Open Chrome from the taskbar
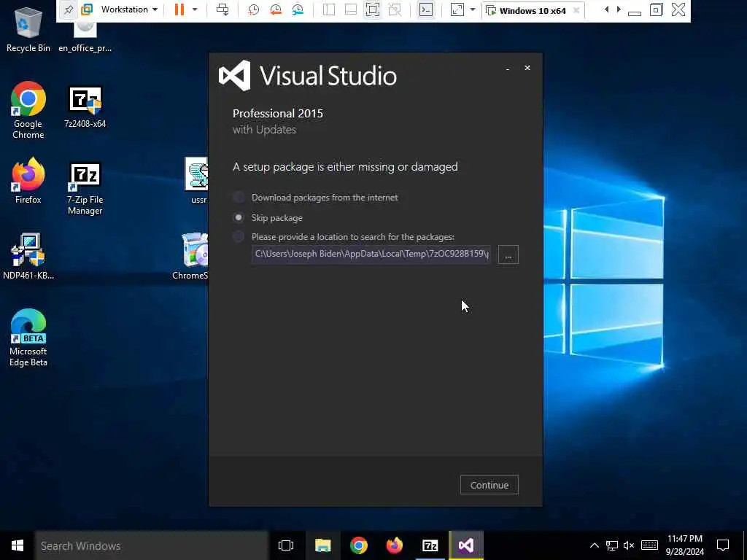The height and width of the screenshot is (560, 747). pos(359,545)
